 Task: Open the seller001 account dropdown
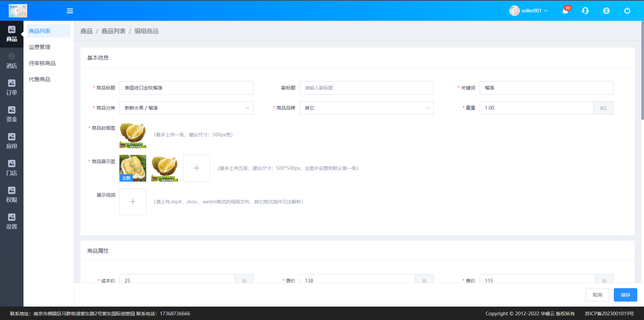coord(529,11)
